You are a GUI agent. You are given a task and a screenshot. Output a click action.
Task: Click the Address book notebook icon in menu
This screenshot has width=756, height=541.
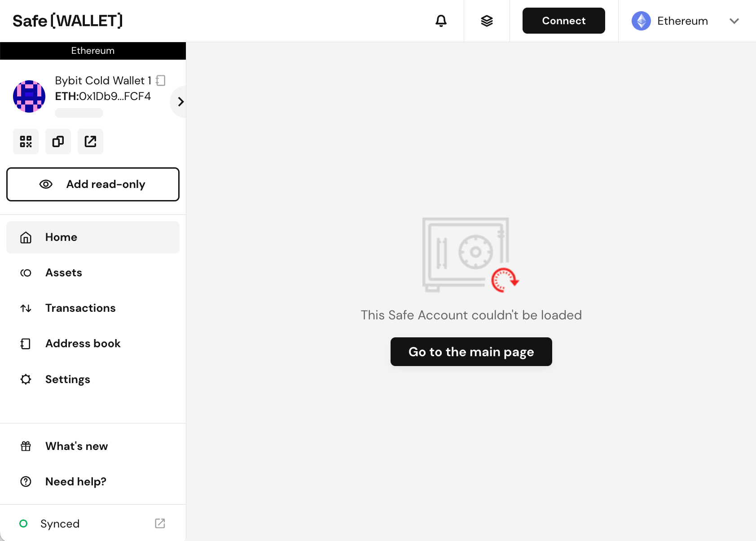point(26,344)
